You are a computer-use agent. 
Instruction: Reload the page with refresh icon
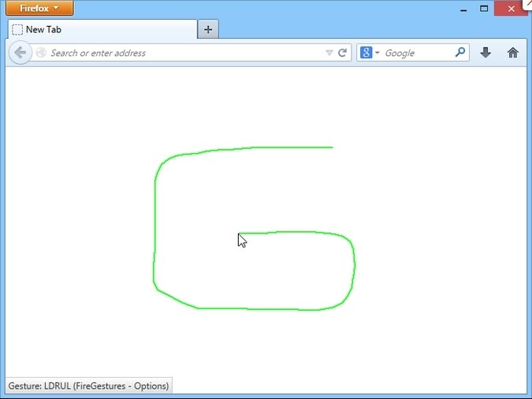coord(342,53)
